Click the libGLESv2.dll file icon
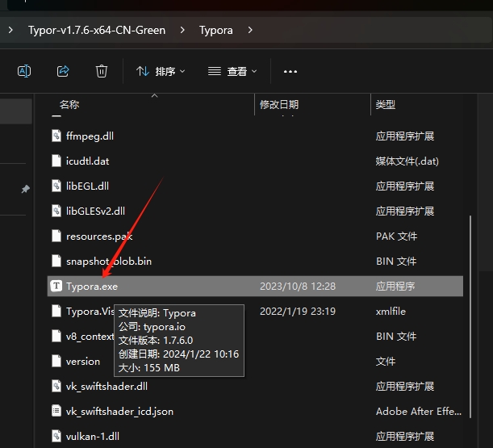Screen dimensions: 493x448 (x=56, y=211)
